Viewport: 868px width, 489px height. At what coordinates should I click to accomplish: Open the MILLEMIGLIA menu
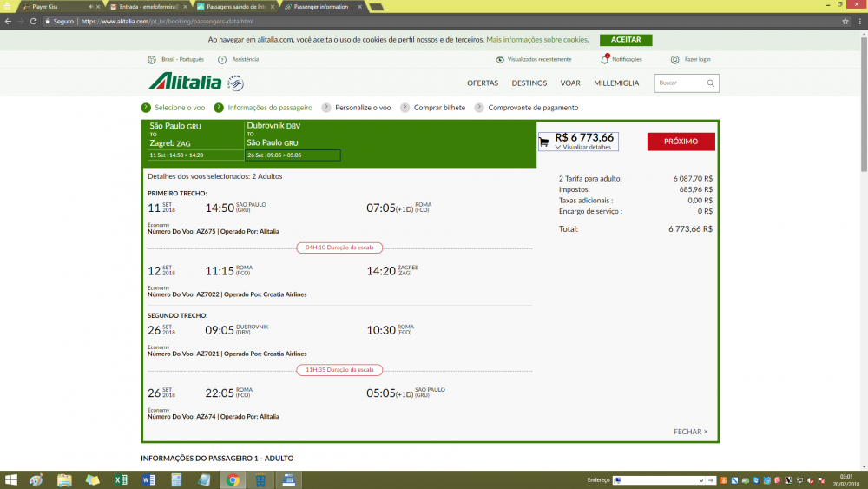click(x=616, y=83)
